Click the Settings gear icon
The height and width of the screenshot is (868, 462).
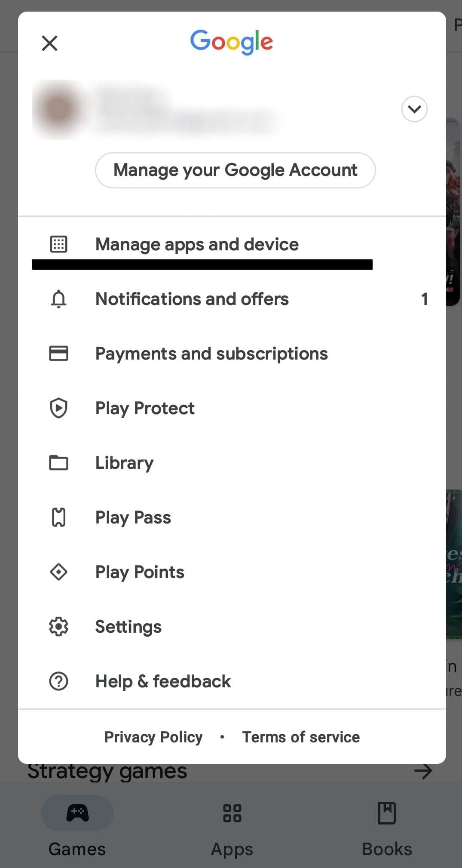[58, 627]
